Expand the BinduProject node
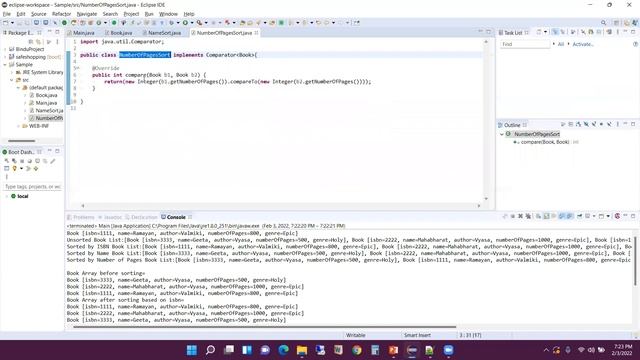 5,49
